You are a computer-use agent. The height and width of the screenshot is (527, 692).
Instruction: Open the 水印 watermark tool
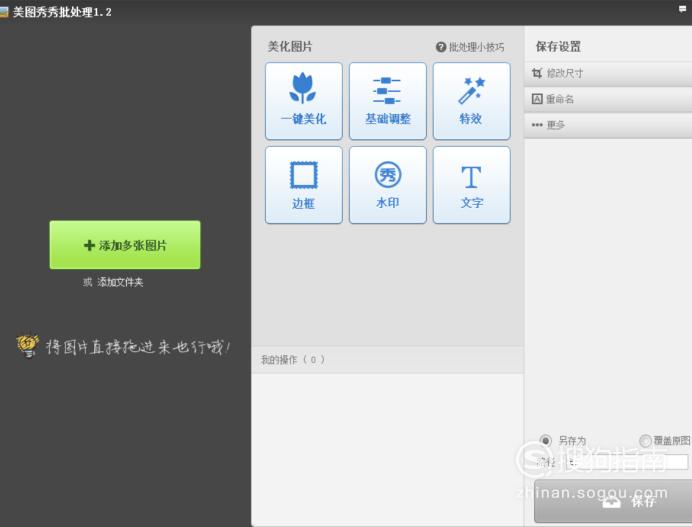point(387,185)
